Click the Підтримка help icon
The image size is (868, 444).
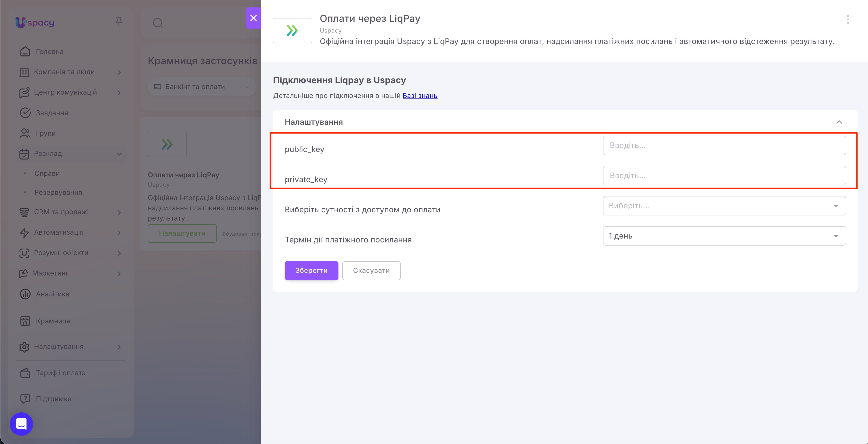point(25,399)
